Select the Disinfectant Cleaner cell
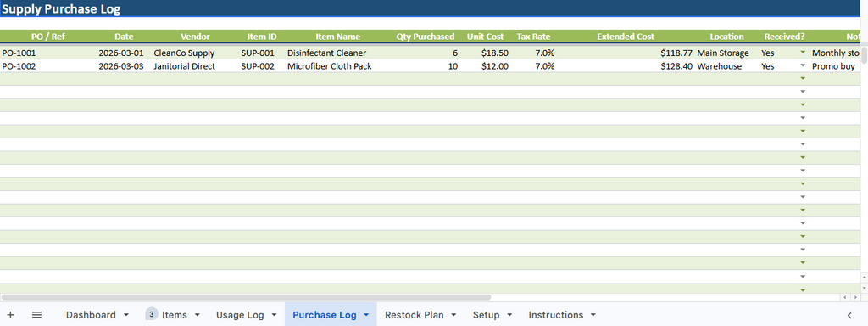The width and height of the screenshot is (868, 326). pyautogui.click(x=326, y=53)
